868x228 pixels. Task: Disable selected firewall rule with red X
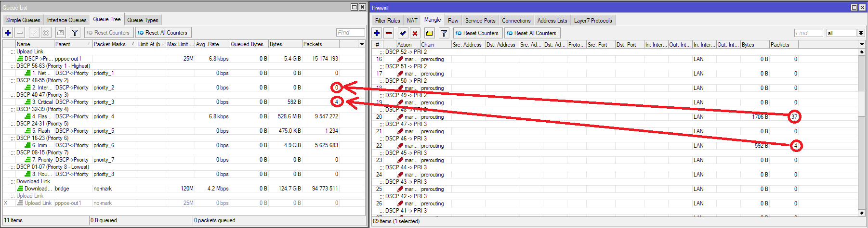pos(415,33)
